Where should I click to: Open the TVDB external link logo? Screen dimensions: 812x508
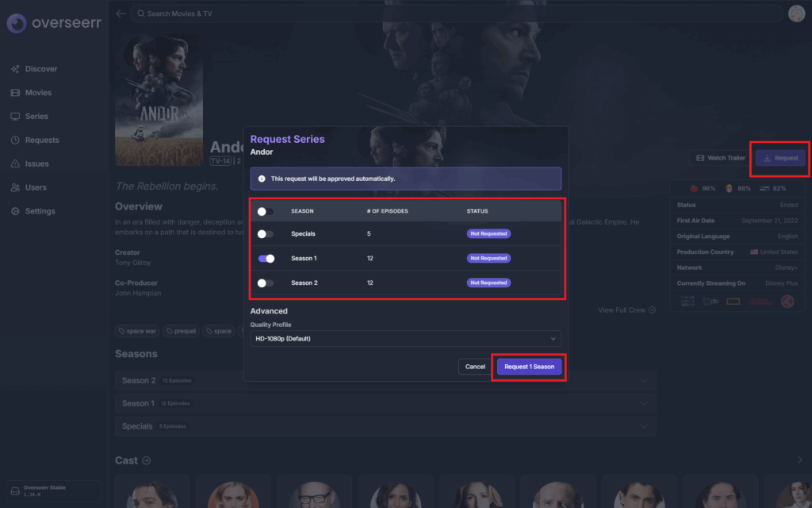[710, 302]
